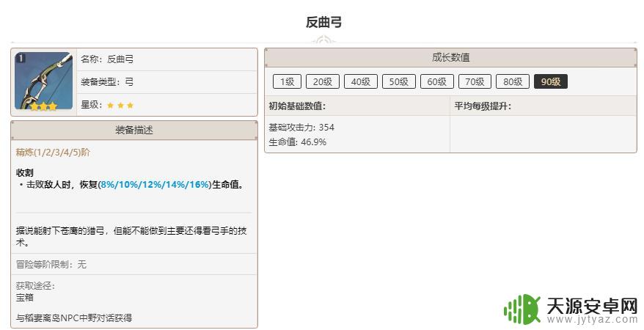Image resolution: width=644 pixels, height=330 pixels.
Task: Click the 冒险等阶限制：无 row
Action: 134,264
